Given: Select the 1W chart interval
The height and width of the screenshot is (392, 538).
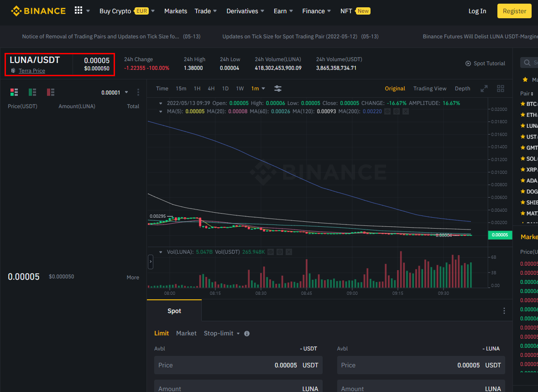Looking at the screenshot, I should [x=240, y=89].
